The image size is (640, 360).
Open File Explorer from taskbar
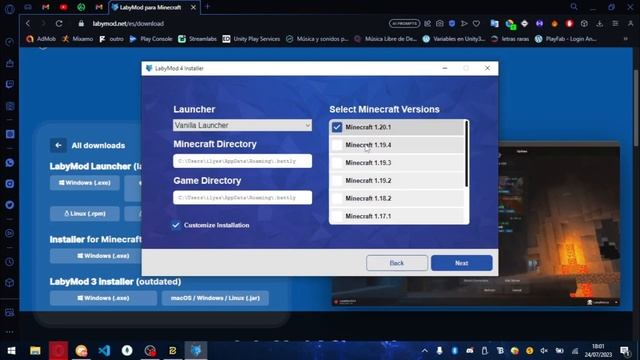35,351
